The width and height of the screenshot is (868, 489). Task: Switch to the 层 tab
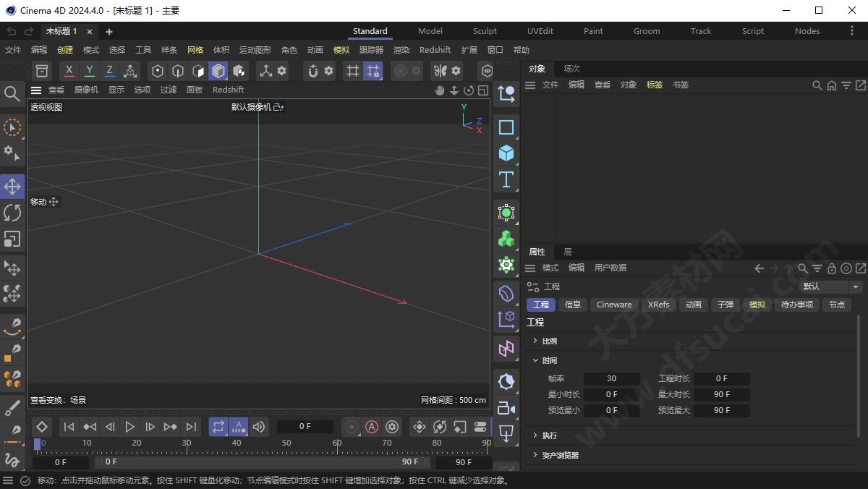point(568,252)
